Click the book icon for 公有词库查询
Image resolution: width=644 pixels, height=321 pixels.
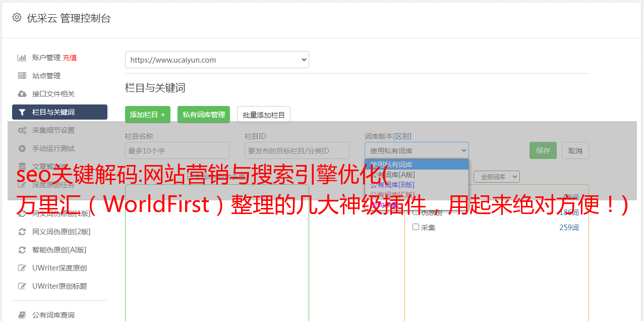coord(22,315)
